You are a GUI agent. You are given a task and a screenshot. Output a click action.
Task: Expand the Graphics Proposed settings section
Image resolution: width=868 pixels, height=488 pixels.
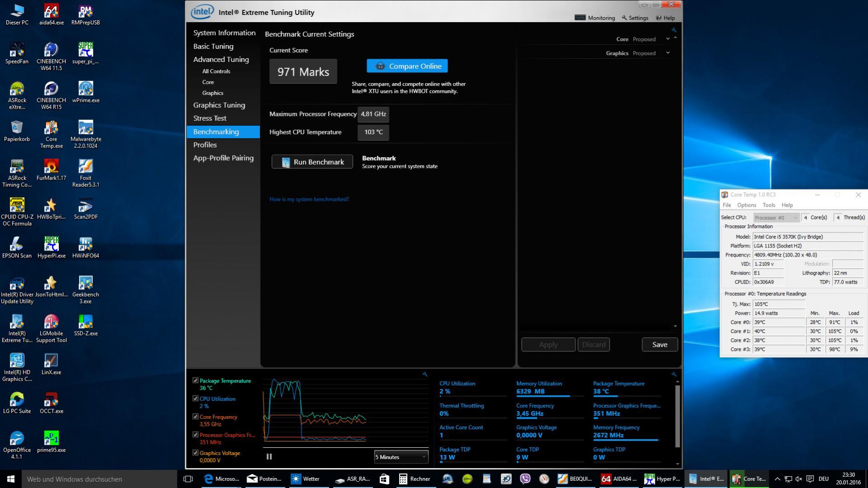[668, 53]
